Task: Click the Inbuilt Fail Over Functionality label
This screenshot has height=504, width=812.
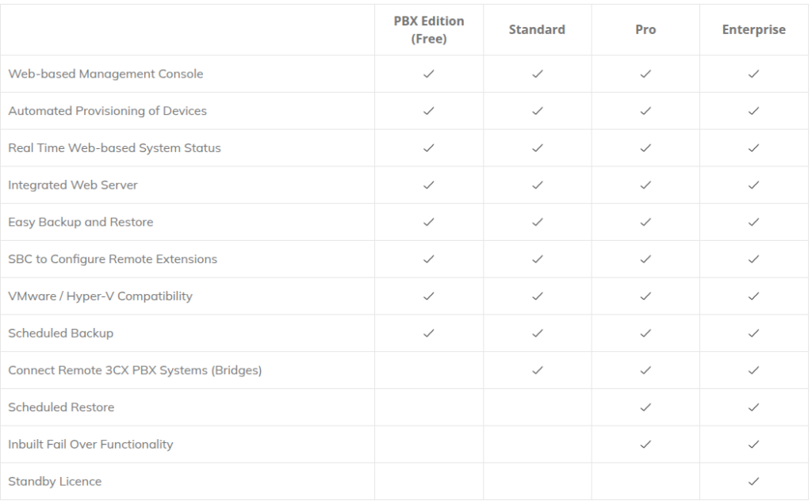Action: pos(90,445)
